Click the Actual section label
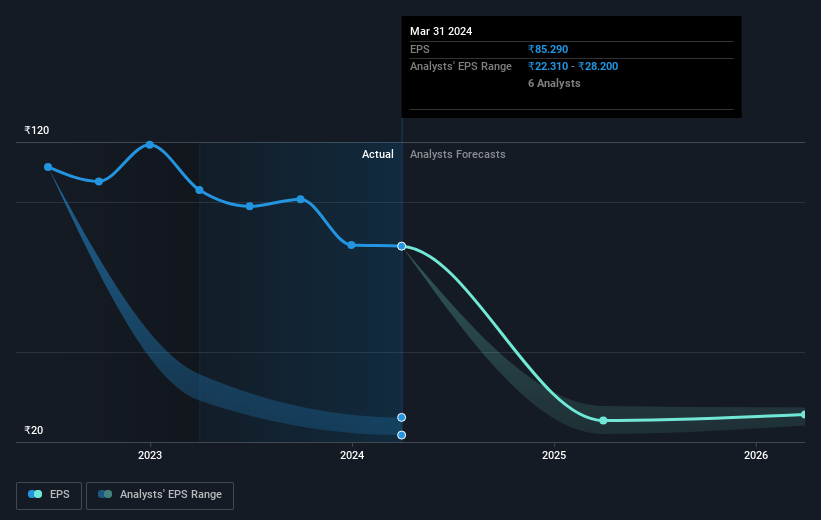The image size is (821, 520). [x=378, y=154]
